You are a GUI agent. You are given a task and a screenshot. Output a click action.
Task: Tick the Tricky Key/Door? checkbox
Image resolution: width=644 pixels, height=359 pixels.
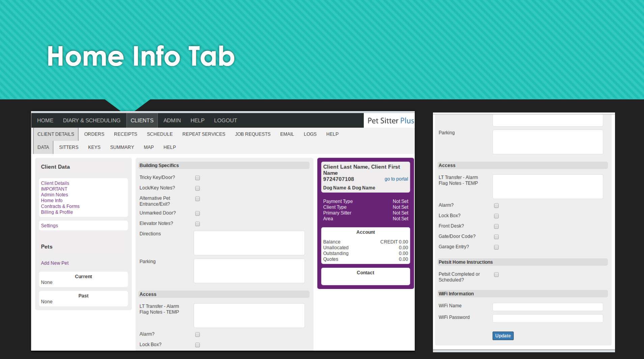198,178
